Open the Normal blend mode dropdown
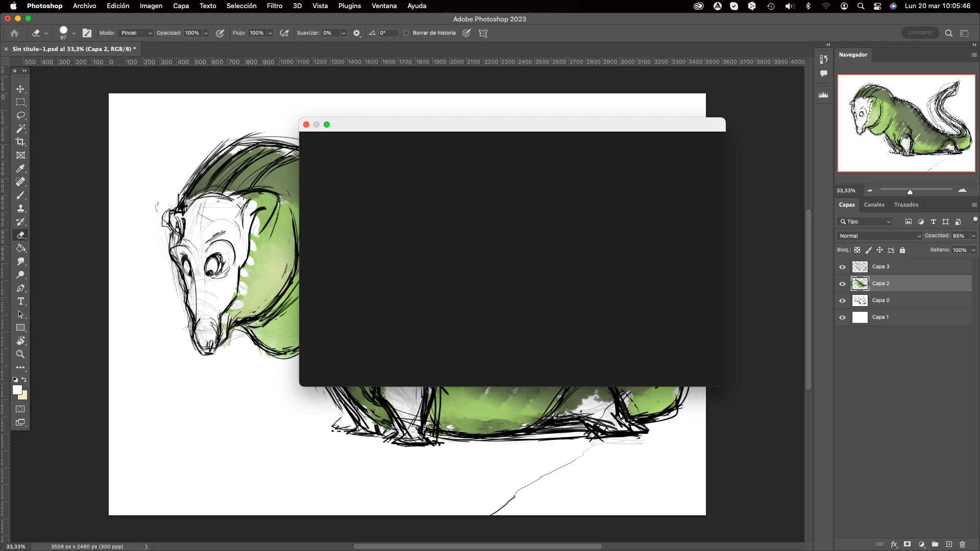Viewport: 980px width, 551px height. [879, 236]
